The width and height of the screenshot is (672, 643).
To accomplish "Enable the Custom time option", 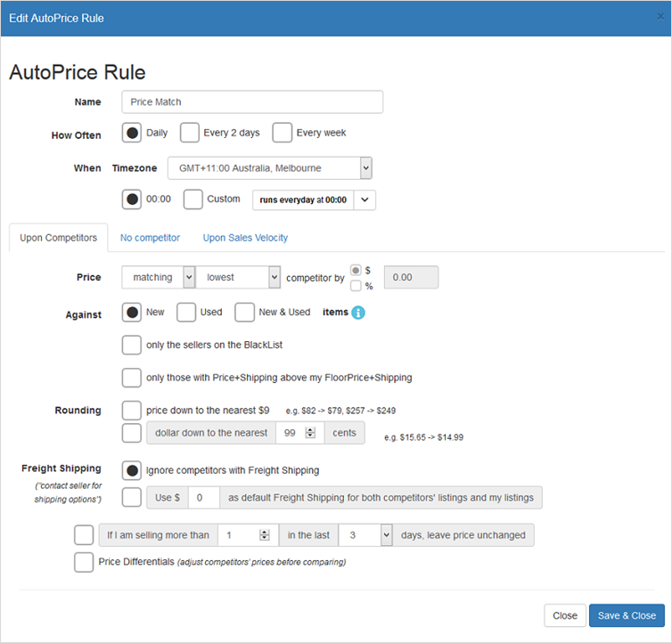I will tap(193, 199).
